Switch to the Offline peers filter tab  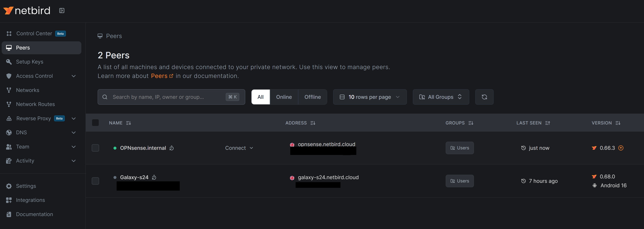312,97
